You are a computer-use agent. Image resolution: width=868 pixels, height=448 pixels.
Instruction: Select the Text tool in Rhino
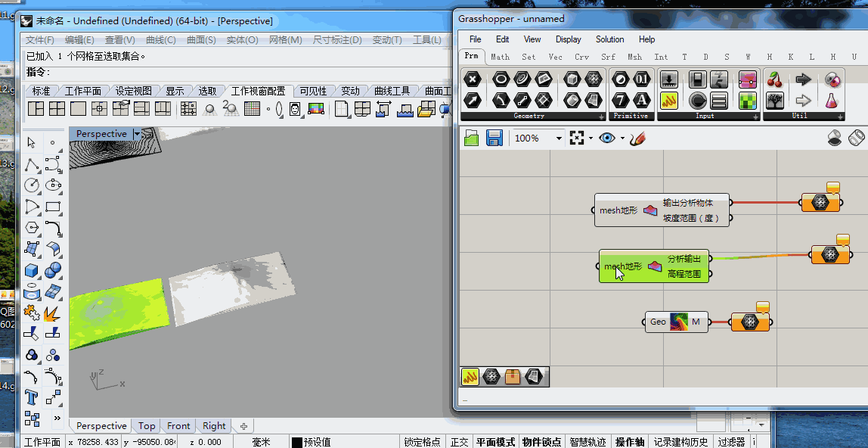point(32,397)
